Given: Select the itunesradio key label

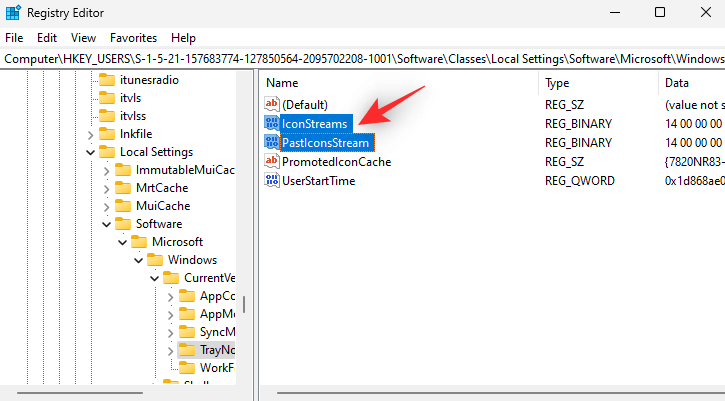Looking at the screenshot, I should tap(149, 80).
